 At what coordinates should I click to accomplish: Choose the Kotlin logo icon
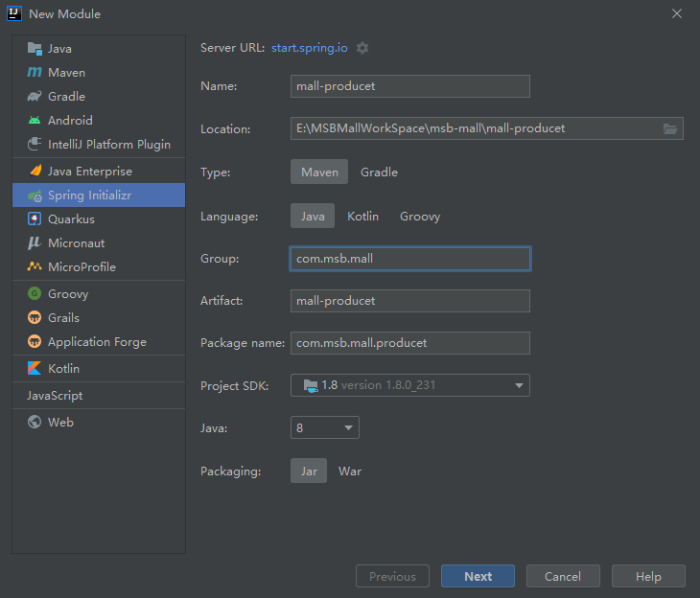click(x=35, y=368)
